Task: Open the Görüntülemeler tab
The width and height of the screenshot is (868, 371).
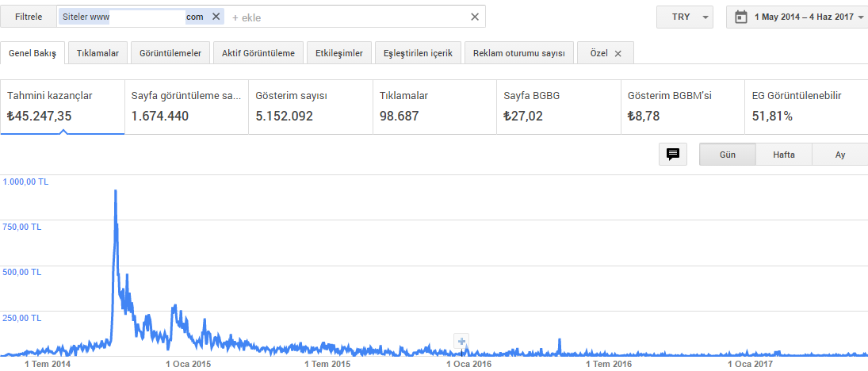Action: [170, 53]
